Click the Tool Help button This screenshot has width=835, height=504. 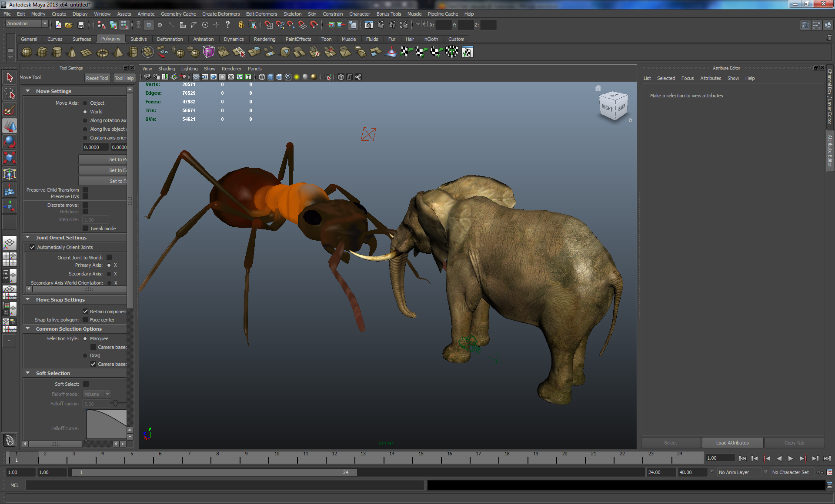[x=124, y=78]
